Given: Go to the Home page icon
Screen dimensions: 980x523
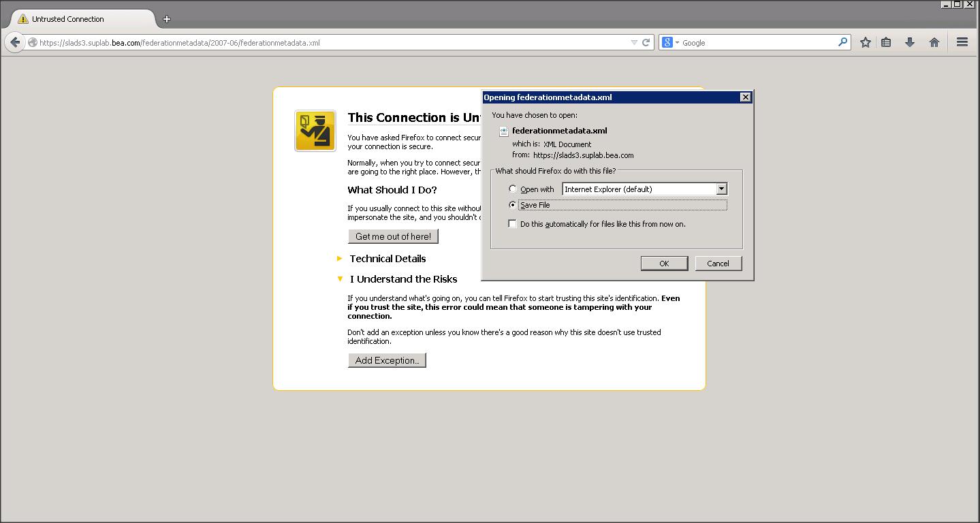Looking at the screenshot, I should click(x=934, y=42).
